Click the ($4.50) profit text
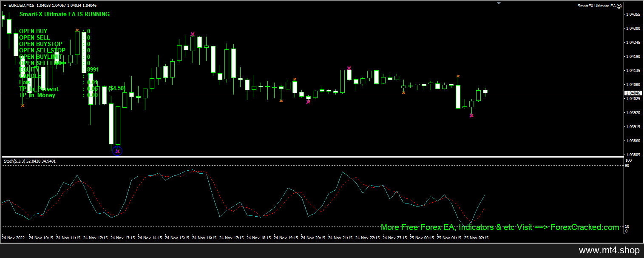644x258 pixels. [x=116, y=89]
